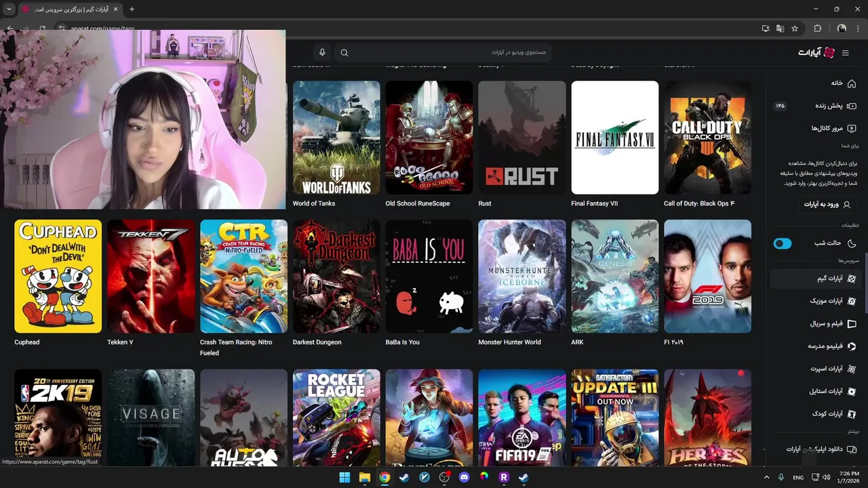This screenshot has width=868, height=488.
Task: Click the moon icon beside حالت شب
Action: 852,243
